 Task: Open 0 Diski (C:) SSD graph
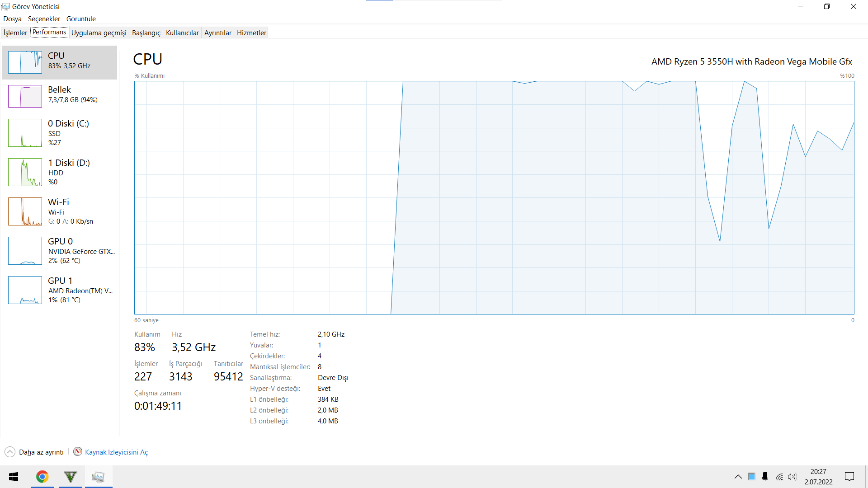pos(25,133)
